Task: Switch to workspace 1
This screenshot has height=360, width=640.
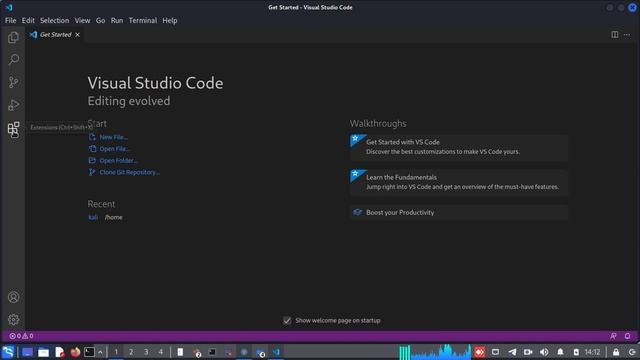Action: (x=116, y=352)
